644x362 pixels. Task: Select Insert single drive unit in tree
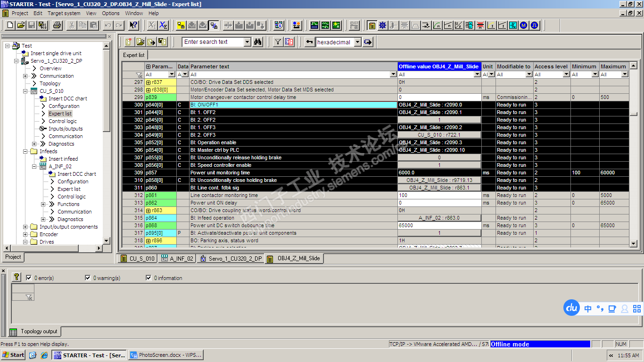point(56,53)
